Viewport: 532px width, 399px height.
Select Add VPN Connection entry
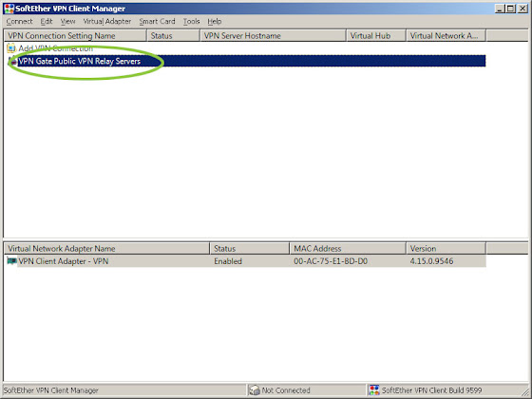point(56,48)
